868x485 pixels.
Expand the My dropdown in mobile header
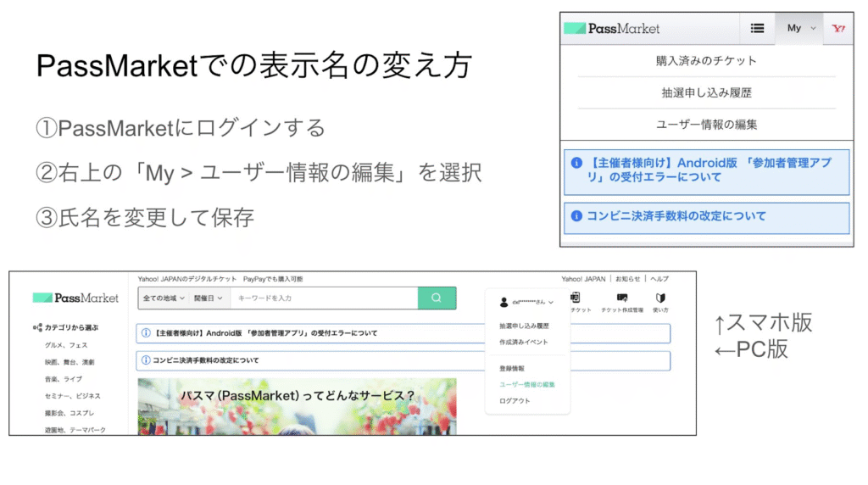[x=800, y=28]
